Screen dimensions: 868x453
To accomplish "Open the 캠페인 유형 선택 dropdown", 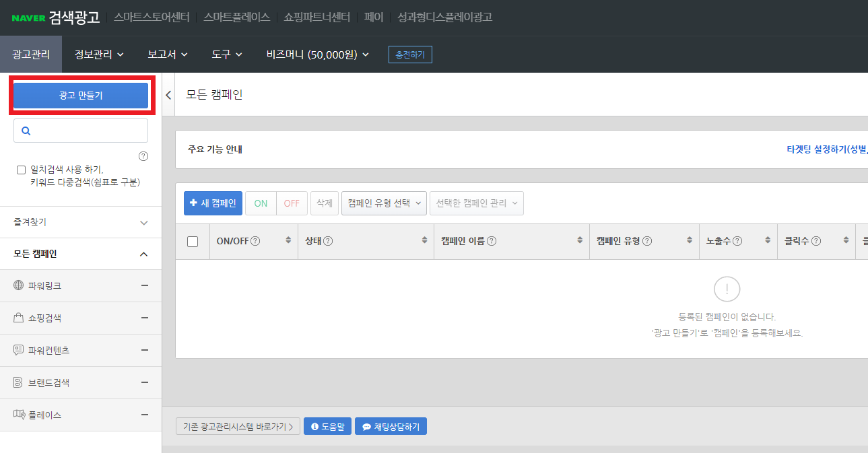I will point(383,203).
